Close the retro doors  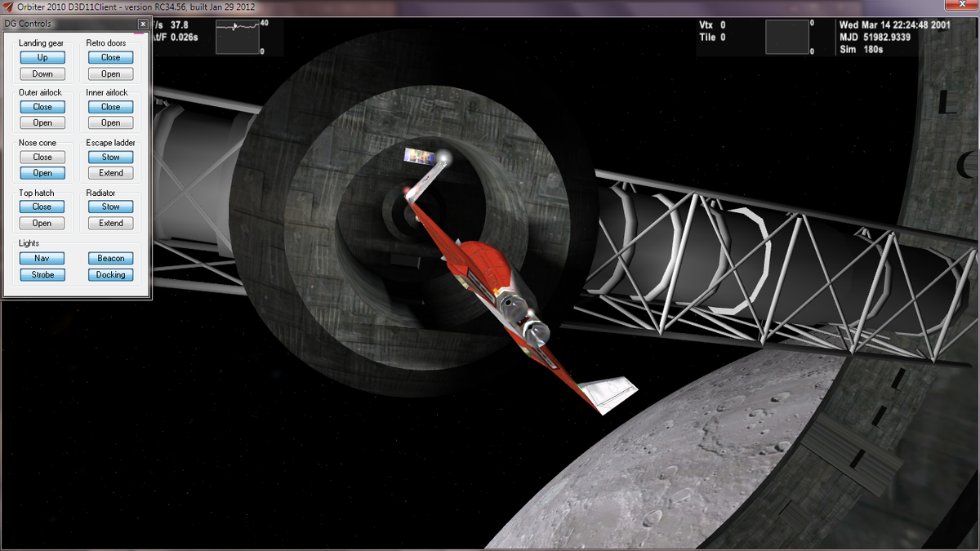point(111,57)
